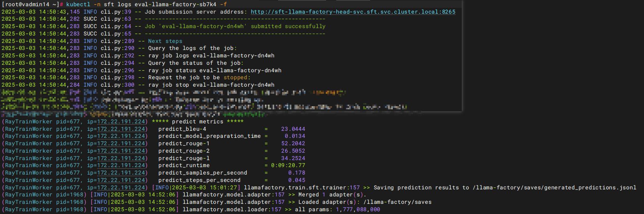Select the predict_samples_per_second metric name
The width and height of the screenshot is (644, 214).
point(202,173)
